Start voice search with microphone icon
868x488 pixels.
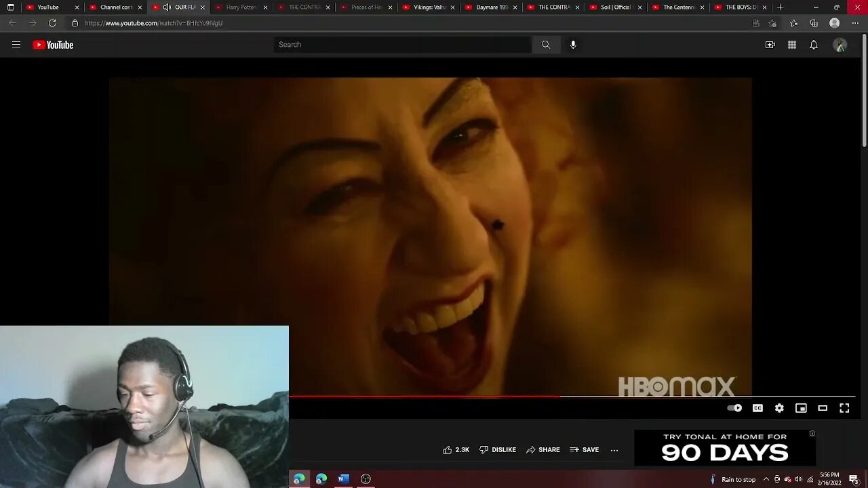pos(573,45)
